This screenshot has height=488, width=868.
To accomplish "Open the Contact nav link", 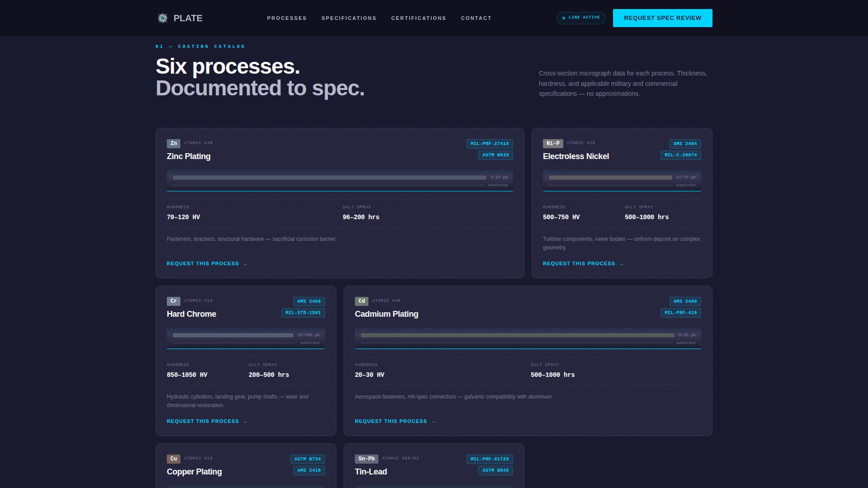I will tap(476, 18).
